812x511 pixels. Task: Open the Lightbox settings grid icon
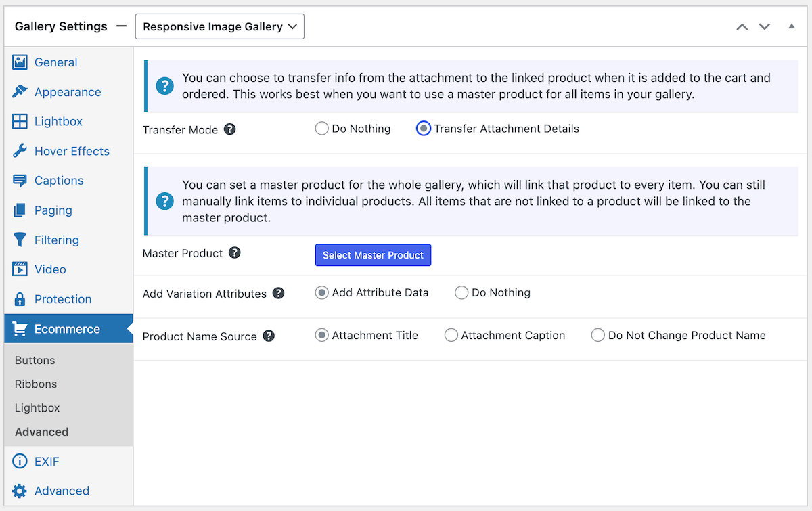click(20, 122)
